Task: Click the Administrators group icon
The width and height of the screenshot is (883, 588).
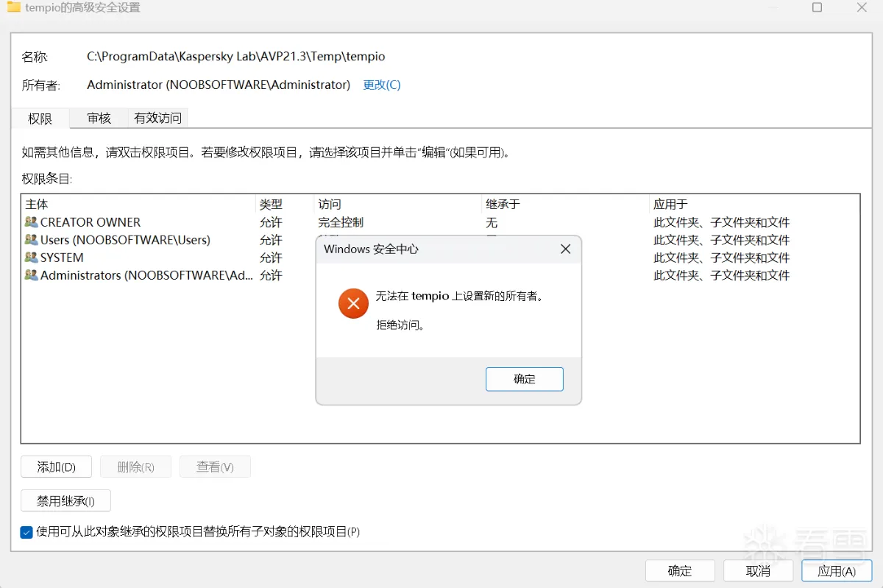Action: pos(31,274)
